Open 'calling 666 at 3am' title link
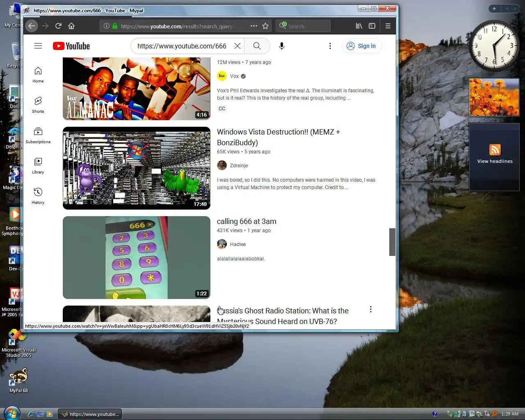 click(247, 221)
